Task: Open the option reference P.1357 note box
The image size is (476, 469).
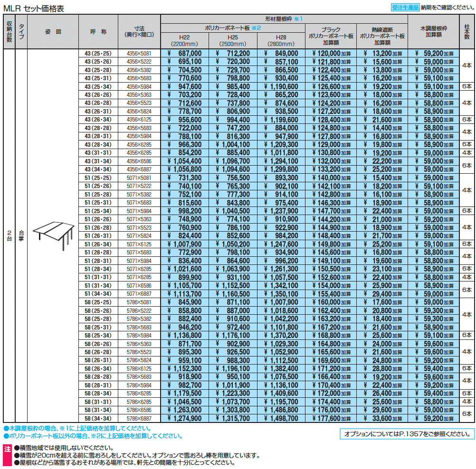Action: [x=407, y=433]
